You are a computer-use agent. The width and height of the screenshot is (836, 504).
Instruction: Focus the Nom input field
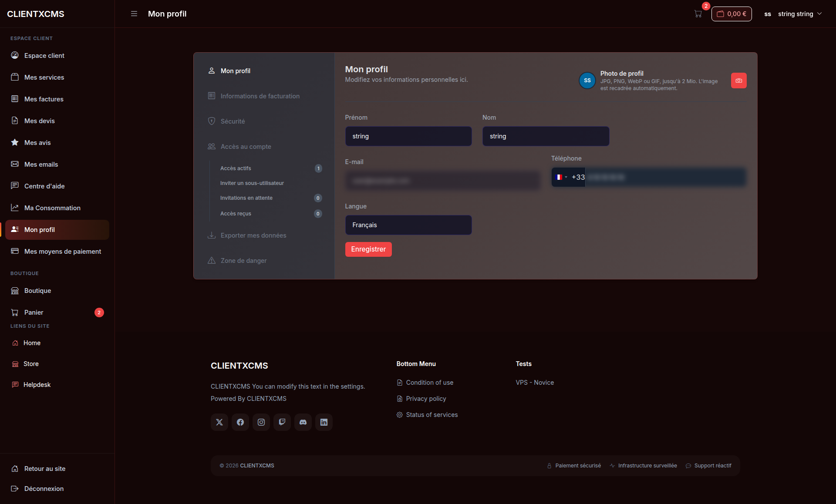click(x=546, y=136)
